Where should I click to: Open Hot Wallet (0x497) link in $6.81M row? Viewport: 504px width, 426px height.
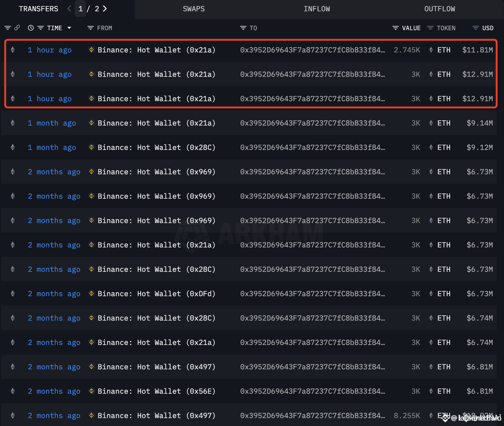[x=156, y=367]
